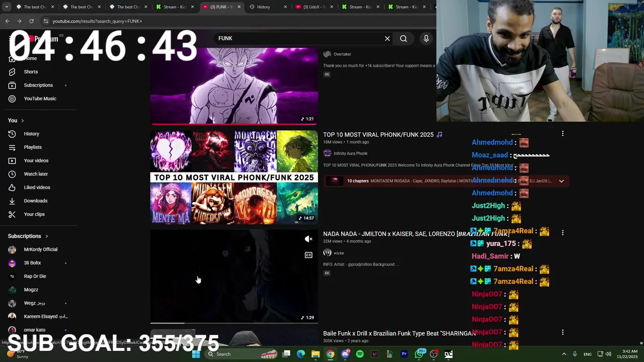
Task: Open Mogzz channel subscription
Action: 31,290
